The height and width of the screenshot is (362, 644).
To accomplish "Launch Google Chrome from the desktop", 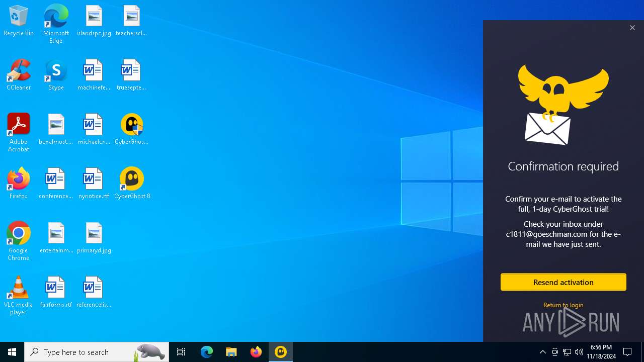I will tap(19, 241).
